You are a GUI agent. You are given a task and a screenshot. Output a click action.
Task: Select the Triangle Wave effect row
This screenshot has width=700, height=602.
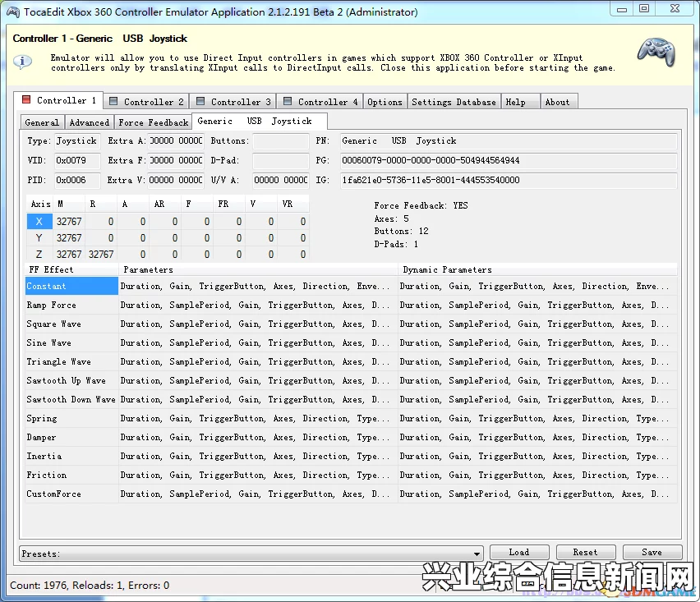click(x=352, y=361)
